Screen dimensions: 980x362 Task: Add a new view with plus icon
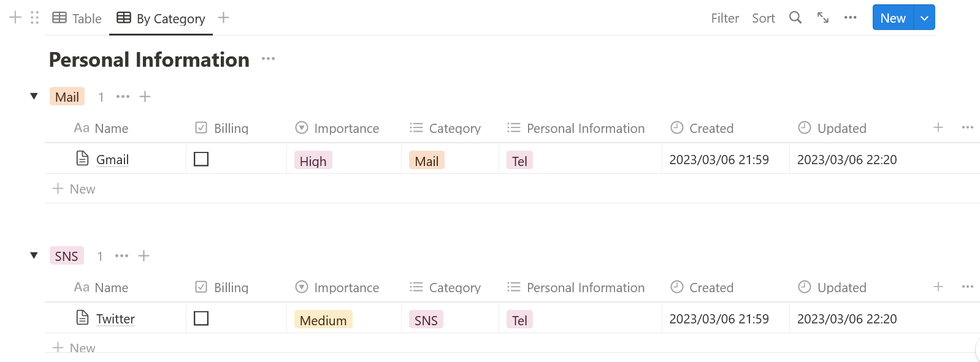click(x=224, y=18)
